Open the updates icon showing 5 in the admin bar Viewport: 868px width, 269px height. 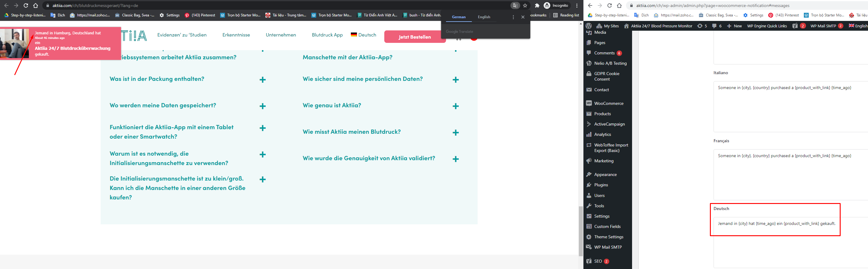point(702,26)
